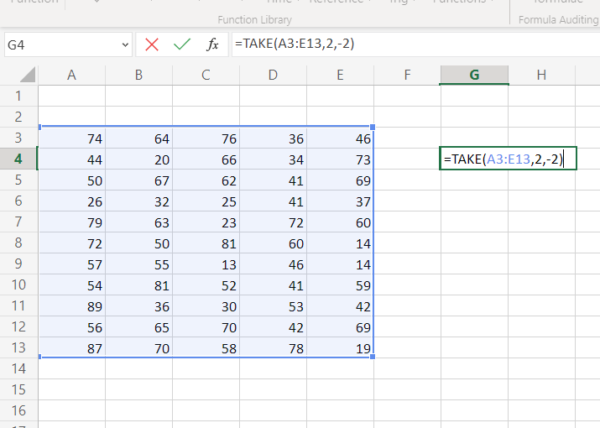Click cell A3 containing 74
This screenshot has height=428, width=600.
point(72,138)
